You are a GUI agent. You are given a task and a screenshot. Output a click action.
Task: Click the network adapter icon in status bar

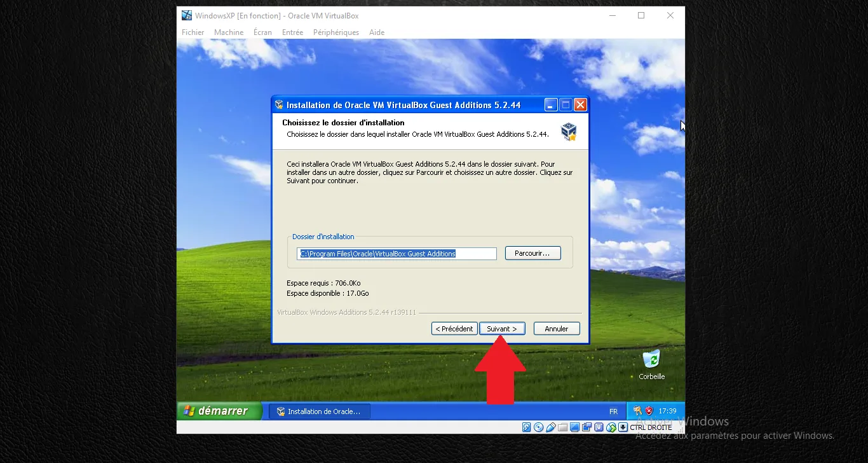(587, 427)
